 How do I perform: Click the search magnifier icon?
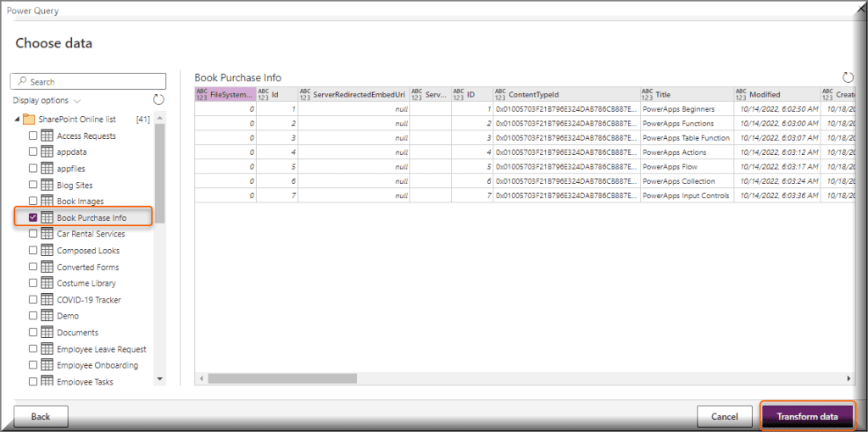tap(22, 81)
